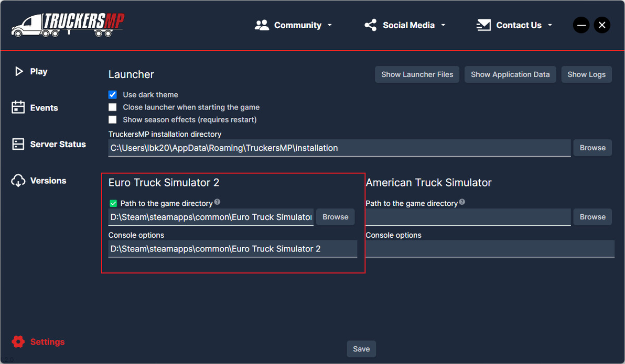Screen dimensions: 625x364
Task: Click American Truck Simulator heading
Action: (428, 182)
